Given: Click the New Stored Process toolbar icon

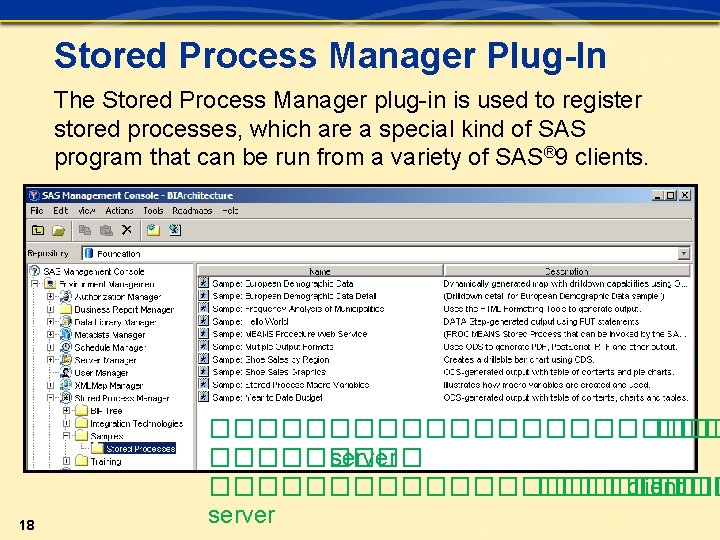Looking at the screenshot, I should tap(175, 230).
